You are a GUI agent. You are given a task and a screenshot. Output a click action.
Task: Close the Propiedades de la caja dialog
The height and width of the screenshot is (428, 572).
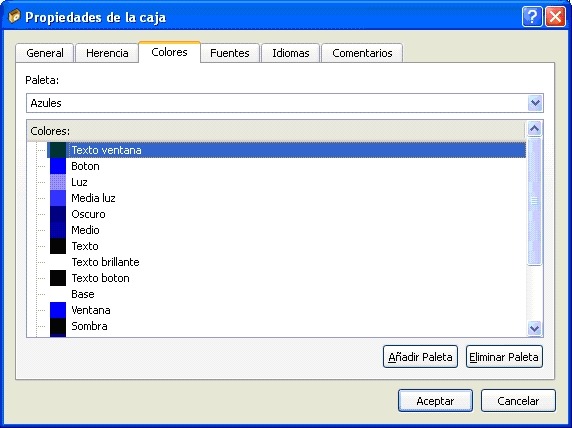click(555, 17)
